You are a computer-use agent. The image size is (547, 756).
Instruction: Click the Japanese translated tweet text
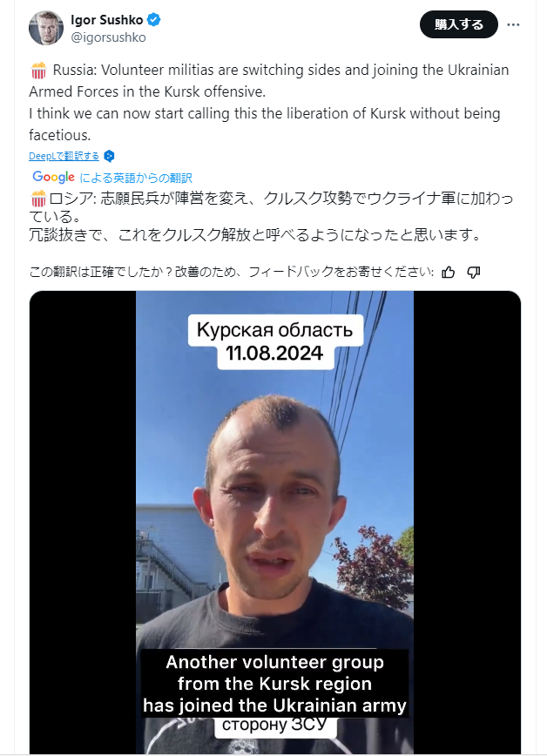pyautogui.click(x=271, y=217)
